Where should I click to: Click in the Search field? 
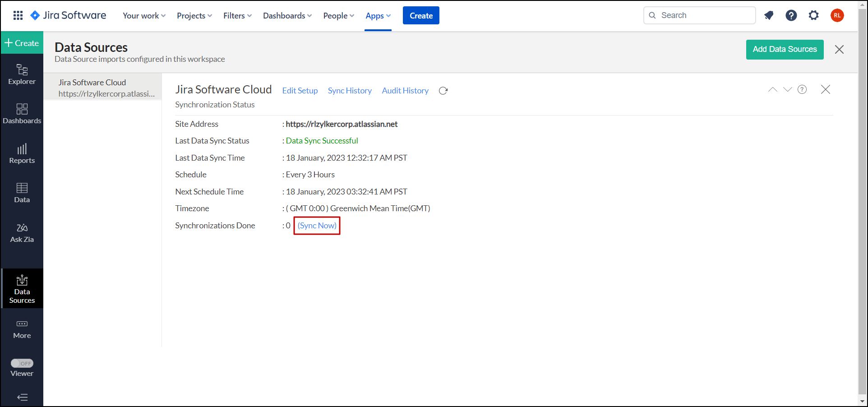(704, 15)
